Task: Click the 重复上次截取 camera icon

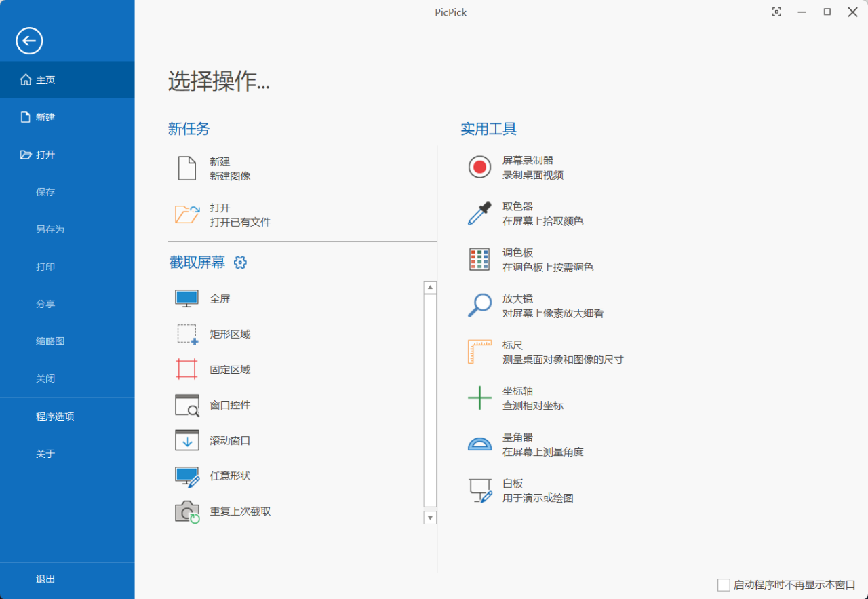Action: tap(187, 512)
